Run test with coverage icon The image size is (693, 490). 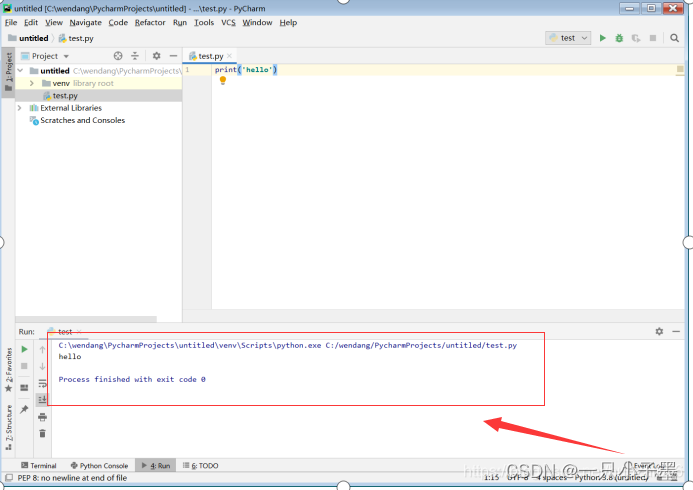tap(636, 38)
